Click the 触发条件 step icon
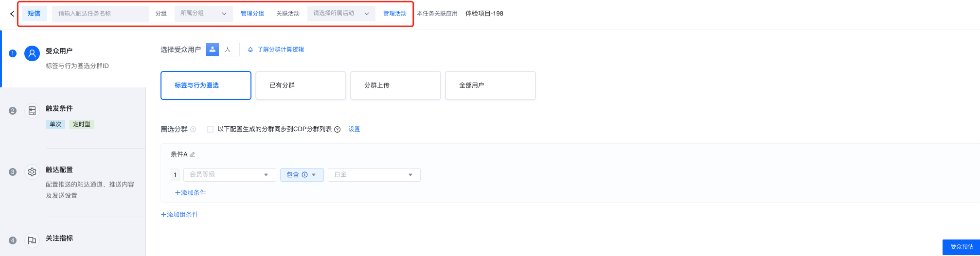 point(32,111)
